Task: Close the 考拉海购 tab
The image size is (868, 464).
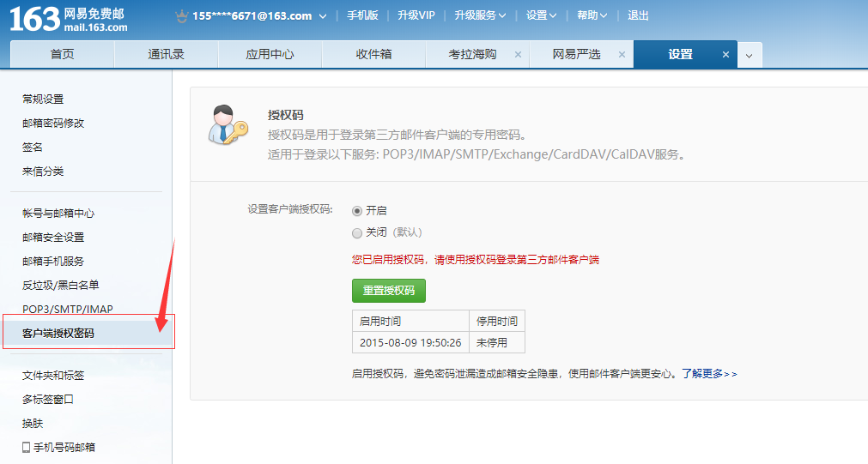Action: 519,55
